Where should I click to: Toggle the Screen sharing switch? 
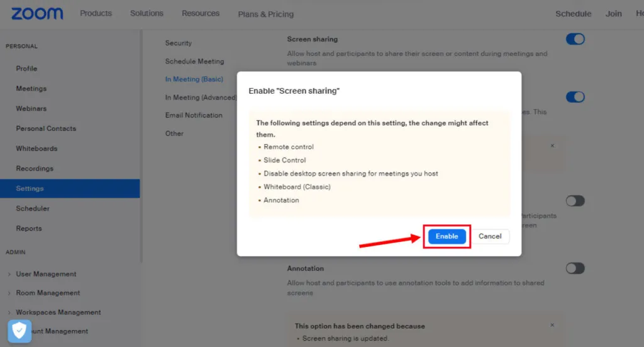click(x=575, y=39)
